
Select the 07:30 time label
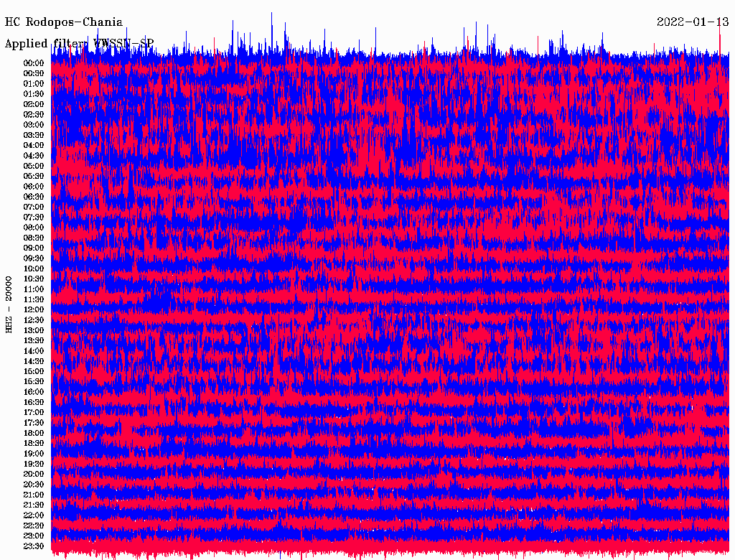(x=34, y=217)
